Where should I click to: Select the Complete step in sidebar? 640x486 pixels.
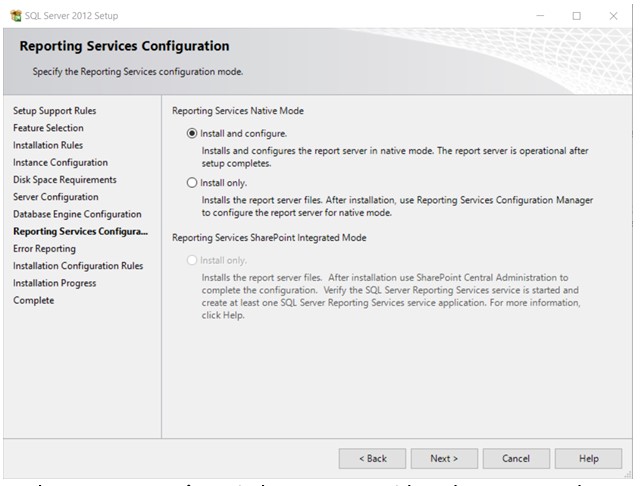coord(33,300)
